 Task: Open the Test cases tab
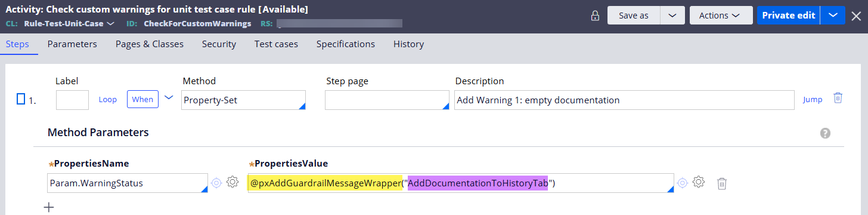point(276,44)
